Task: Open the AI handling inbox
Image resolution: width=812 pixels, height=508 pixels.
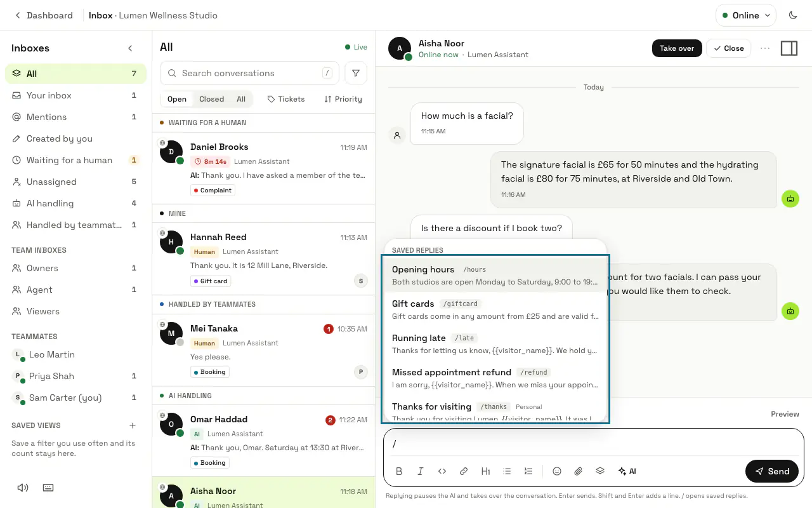Action: pos(75,203)
